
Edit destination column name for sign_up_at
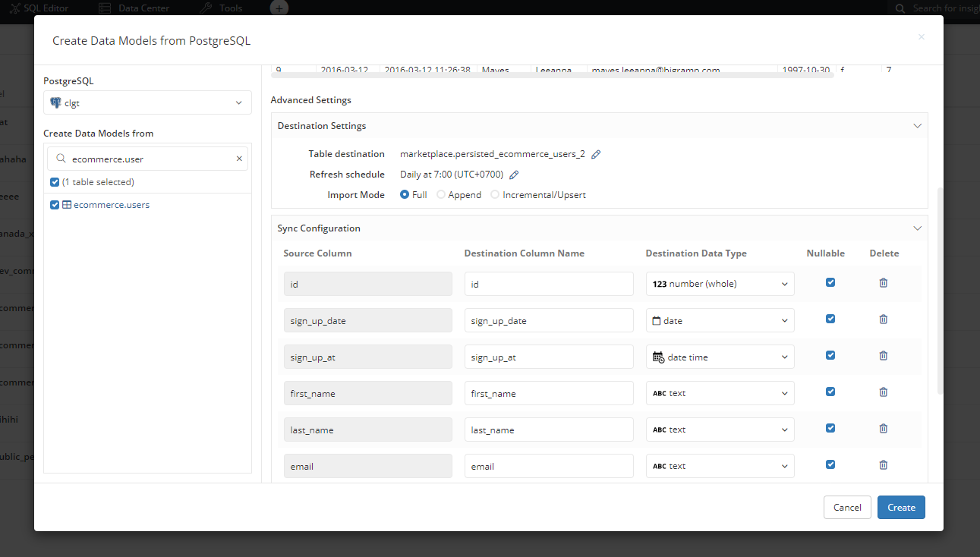[549, 357]
